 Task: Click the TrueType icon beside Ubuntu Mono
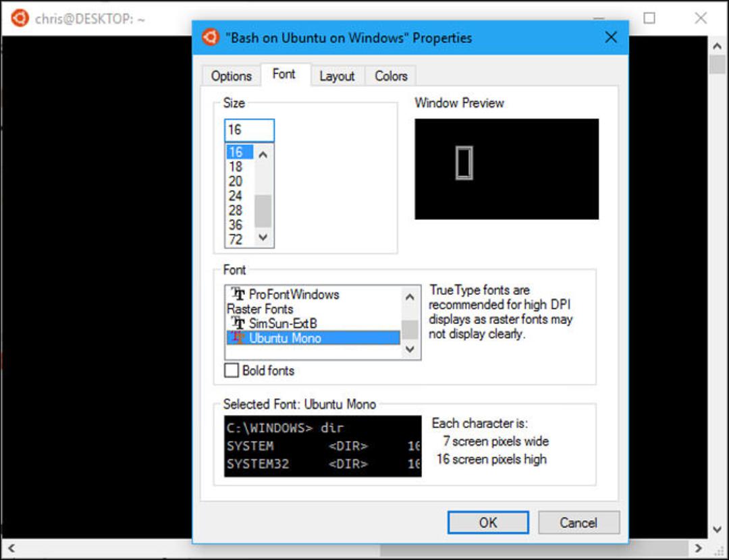point(238,337)
